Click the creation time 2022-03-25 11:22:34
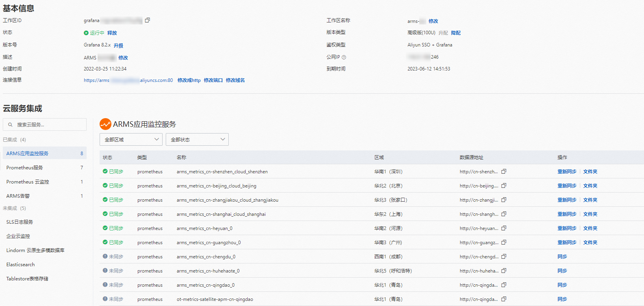Viewport: 644px width, 306px height. point(105,69)
